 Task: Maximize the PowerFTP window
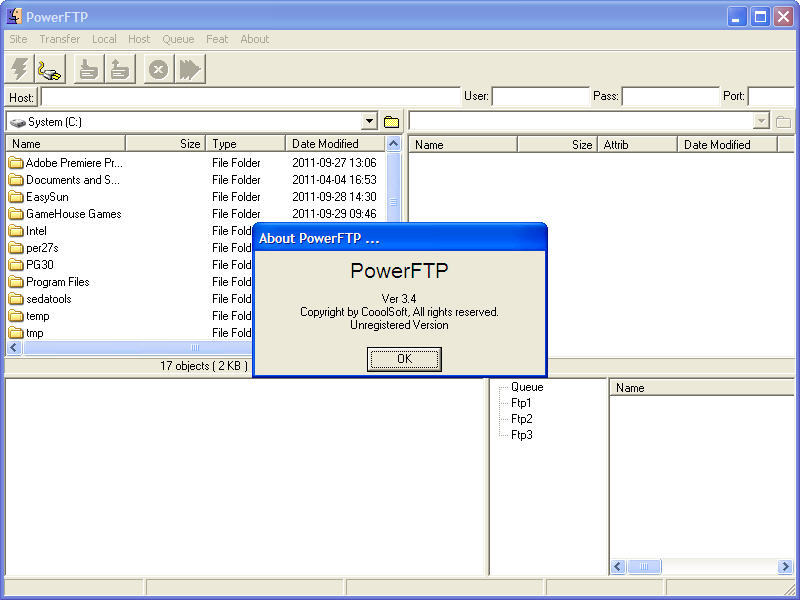[x=760, y=17]
